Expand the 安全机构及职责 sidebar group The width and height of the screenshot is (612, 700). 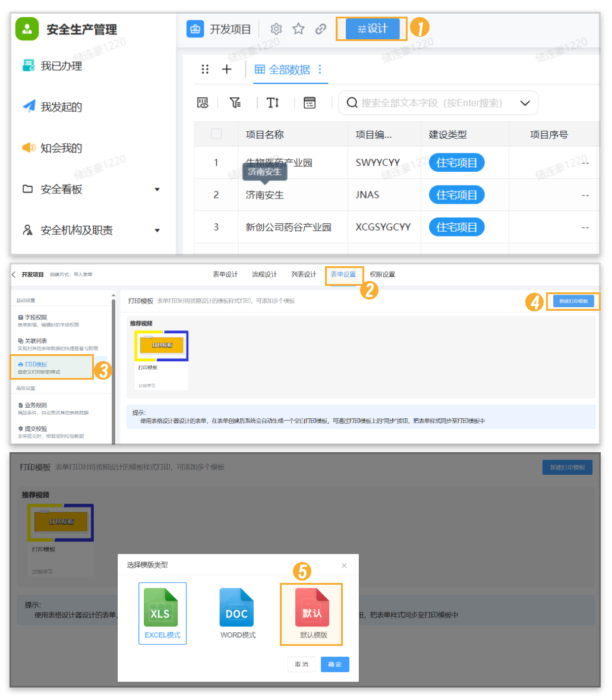point(157,231)
